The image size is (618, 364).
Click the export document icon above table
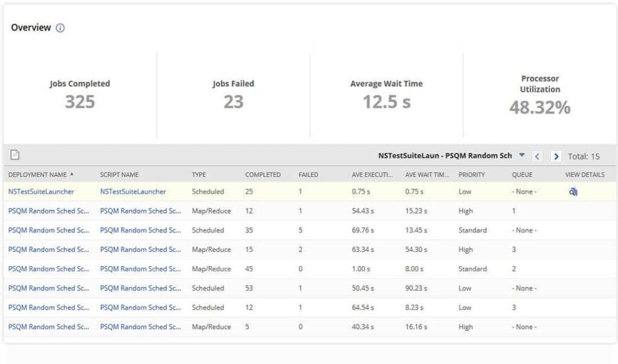click(x=15, y=155)
